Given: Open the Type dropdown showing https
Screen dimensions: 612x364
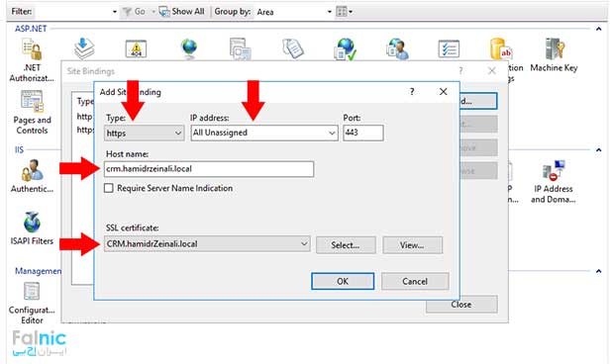Looking at the screenshot, I should tap(144, 133).
